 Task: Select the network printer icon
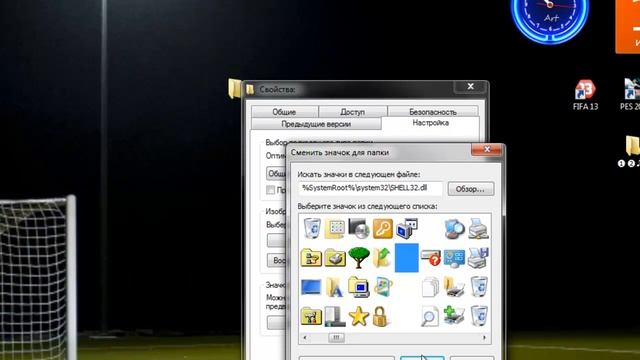(x=478, y=229)
